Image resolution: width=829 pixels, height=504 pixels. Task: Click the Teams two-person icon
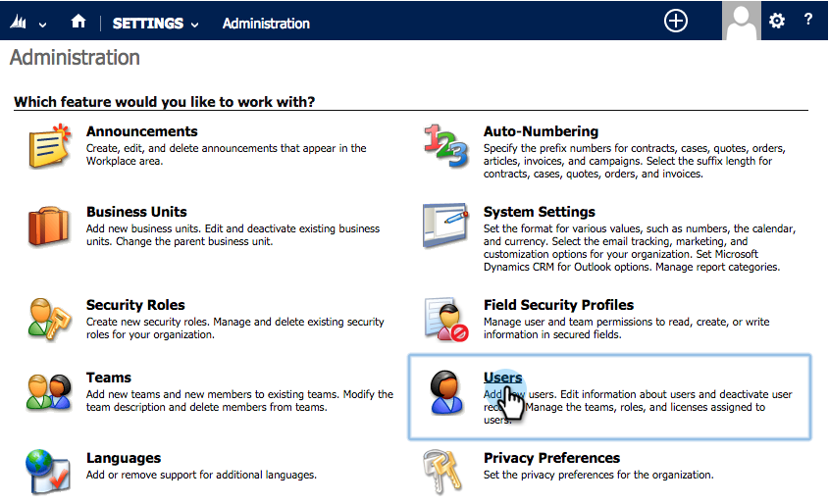point(49,391)
